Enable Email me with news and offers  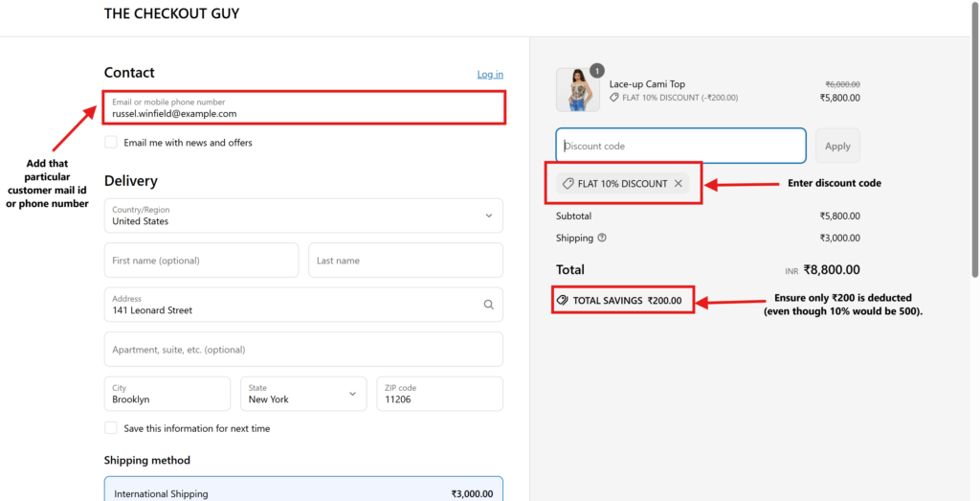(111, 143)
